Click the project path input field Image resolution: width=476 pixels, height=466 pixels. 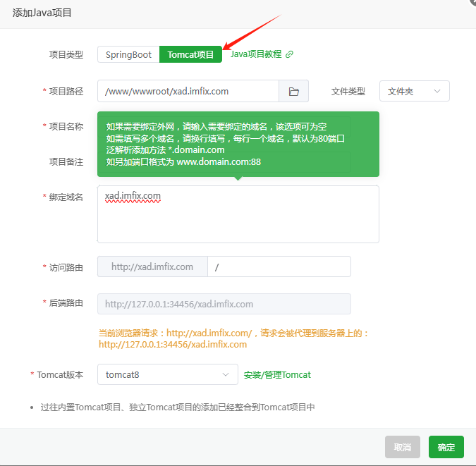tap(188, 91)
